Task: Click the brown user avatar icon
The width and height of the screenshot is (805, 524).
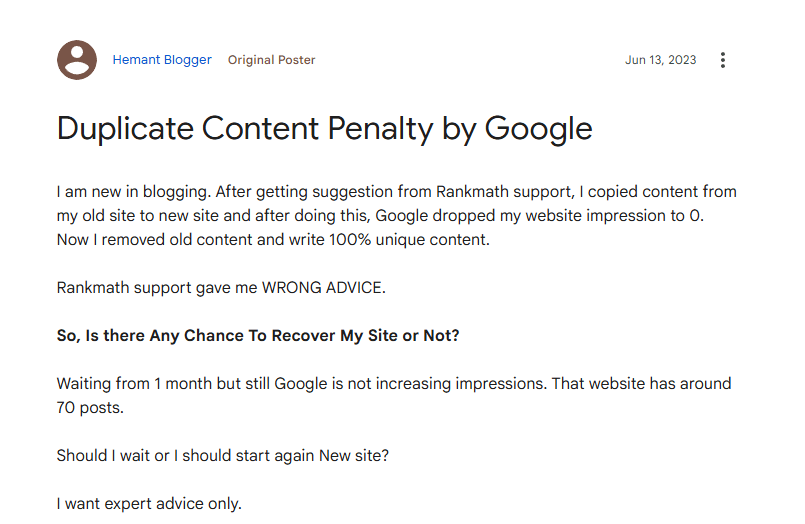Action: tap(77, 60)
